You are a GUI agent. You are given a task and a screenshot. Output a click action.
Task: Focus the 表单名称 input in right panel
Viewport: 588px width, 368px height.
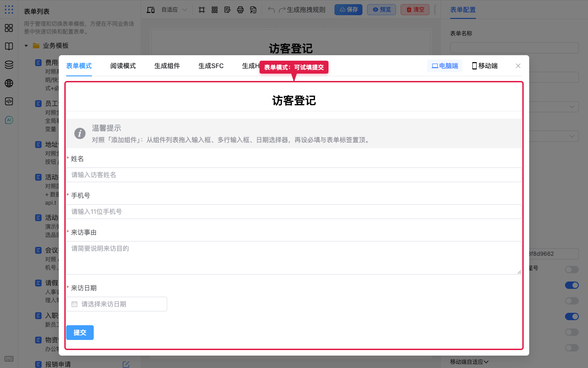point(514,48)
